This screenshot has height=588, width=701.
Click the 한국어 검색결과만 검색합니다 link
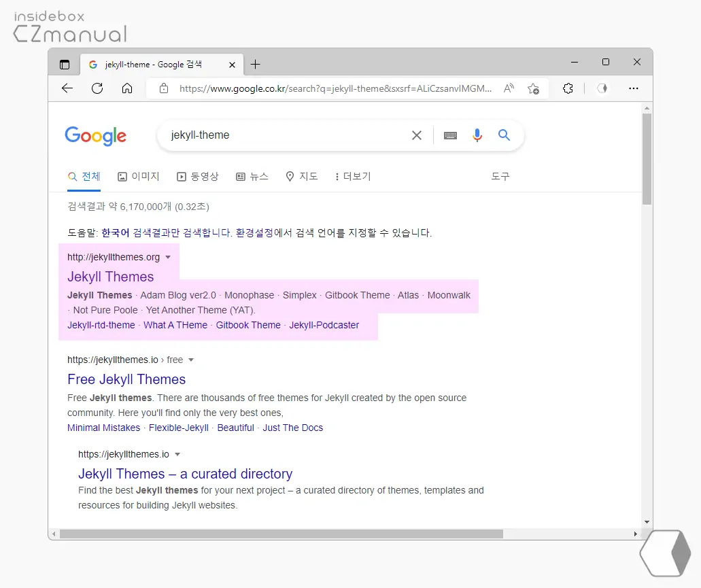(x=167, y=232)
